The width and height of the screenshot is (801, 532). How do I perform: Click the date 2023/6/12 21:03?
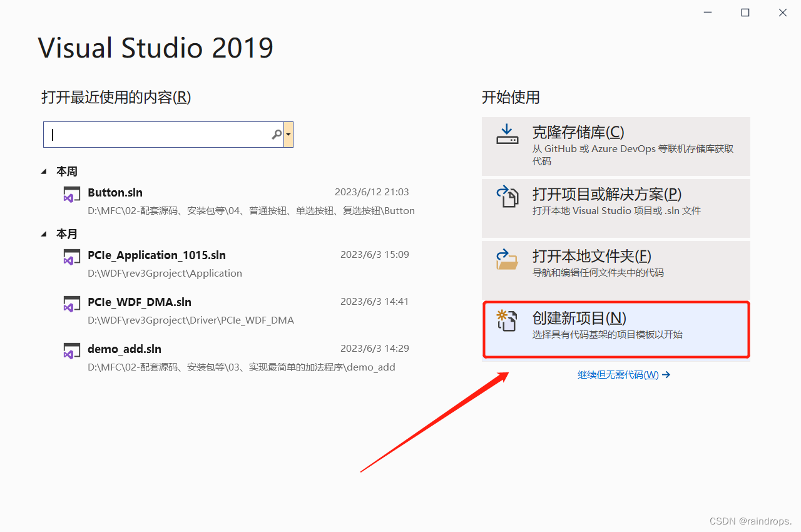click(372, 192)
